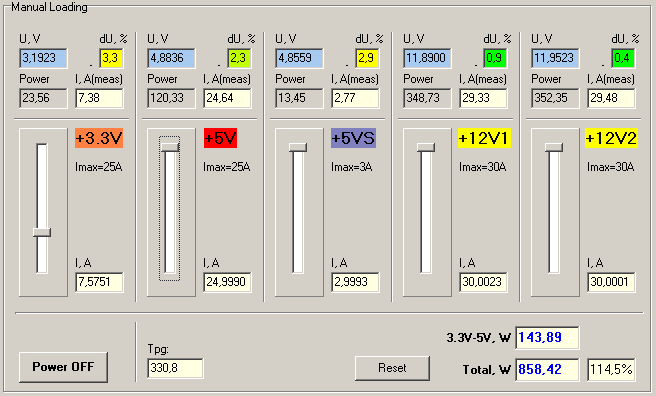The width and height of the screenshot is (656, 396).
Task: Click the Tpg: label
Action: point(158,349)
